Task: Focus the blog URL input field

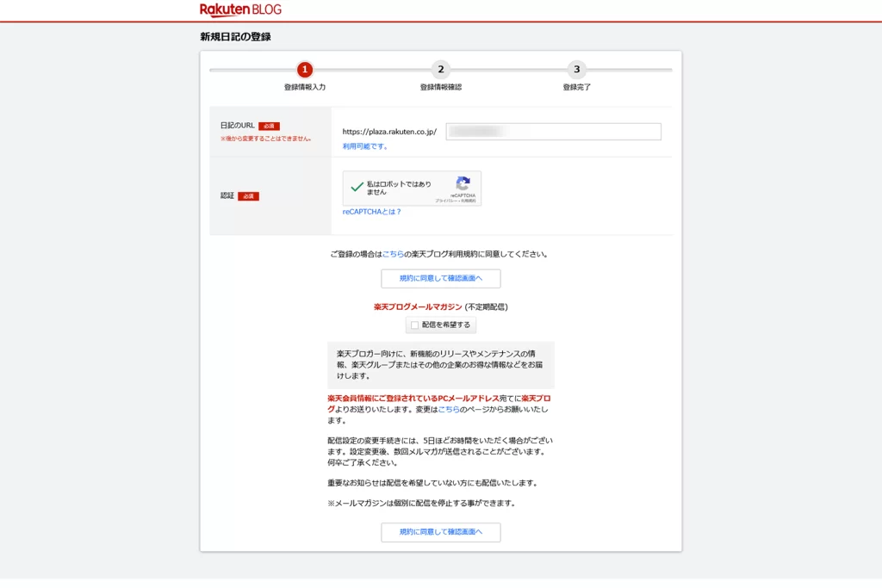Action: click(x=553, y=132)
